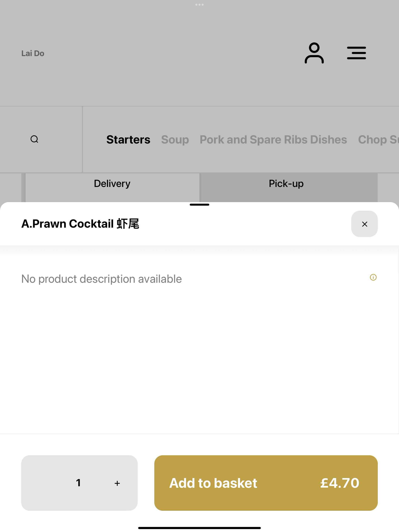Add Prawn Cocktail to basket
Screen dimensions: 399x532
tap(266, 483)
